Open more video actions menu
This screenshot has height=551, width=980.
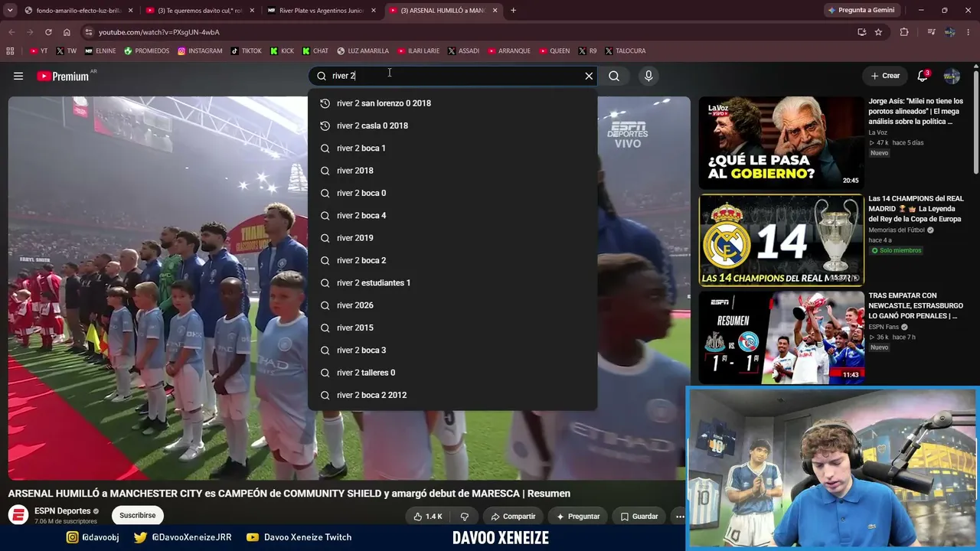680,517
